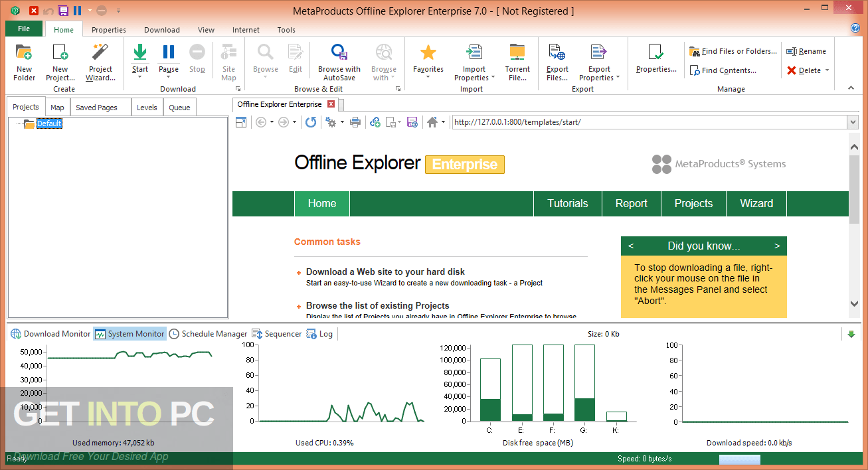Image resolution: width=868 pixels, height=470 pixels.
Task: Open the Levels panel tab
Action: (x=147, y=108)
